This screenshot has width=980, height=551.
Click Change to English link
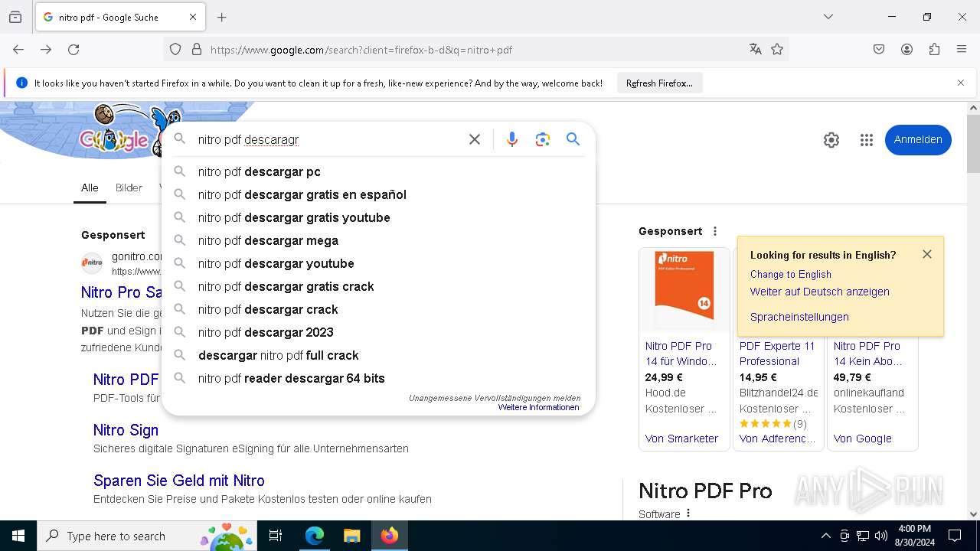click(x=790, y=274)
